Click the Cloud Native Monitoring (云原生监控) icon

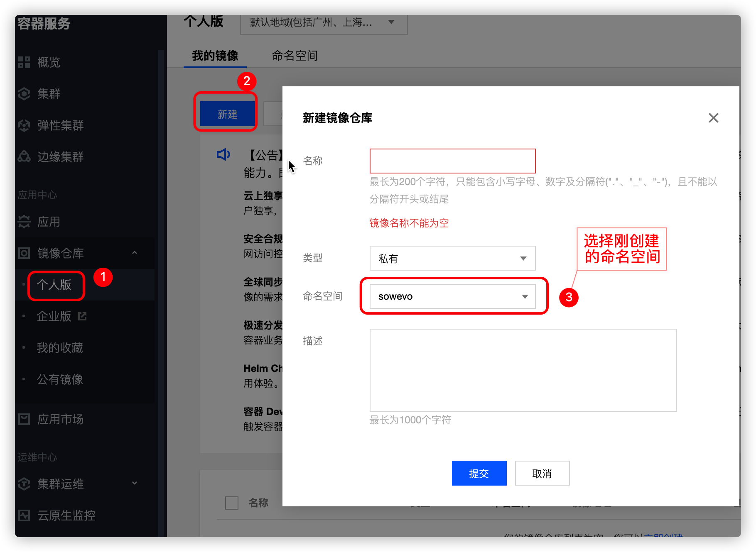click(x=24, y=515)
